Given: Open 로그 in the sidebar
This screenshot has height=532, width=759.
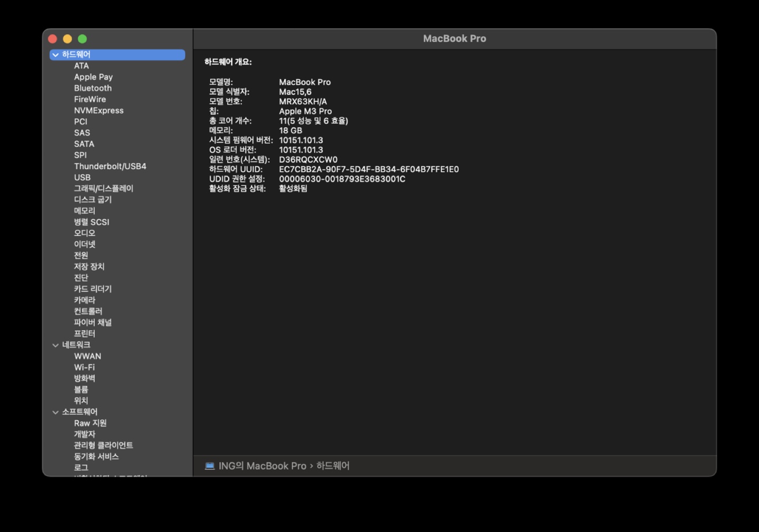Looking at the screenshot, I should click(81, 468).
